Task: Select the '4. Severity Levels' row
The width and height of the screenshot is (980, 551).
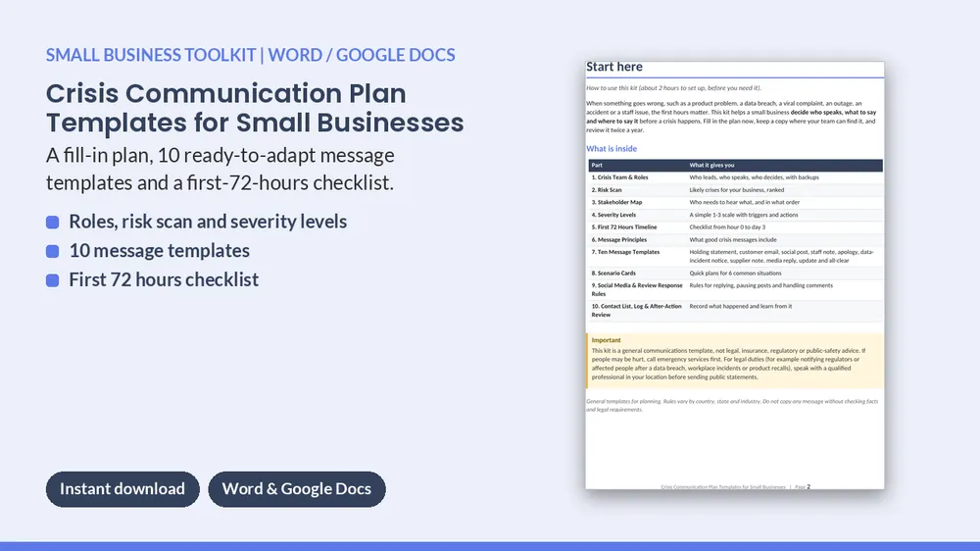Action: (x=736, y=215)
